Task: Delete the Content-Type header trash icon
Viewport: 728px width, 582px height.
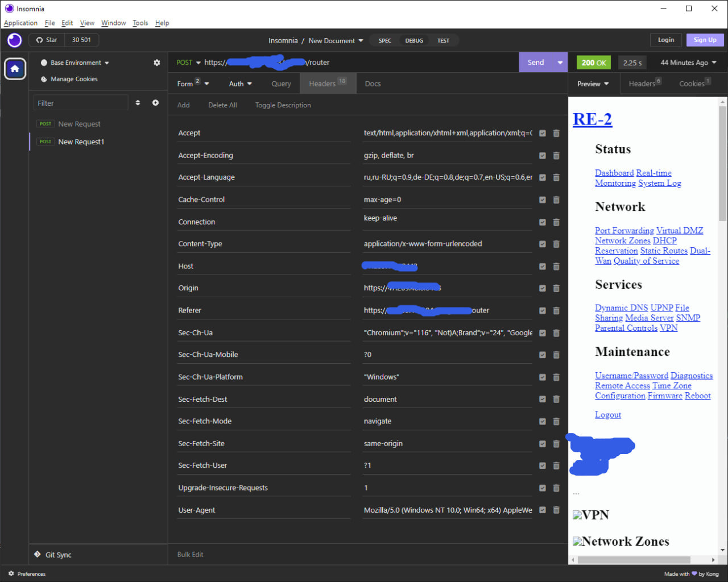Action: 556,244
